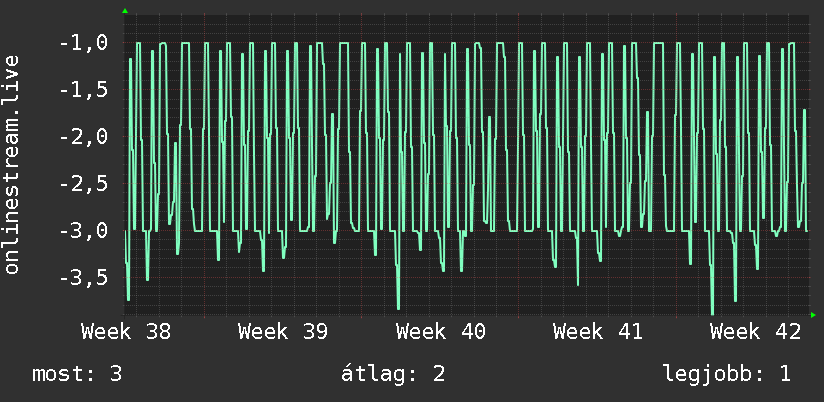Click the '-3,0' y-axis value

click(84, 231)
